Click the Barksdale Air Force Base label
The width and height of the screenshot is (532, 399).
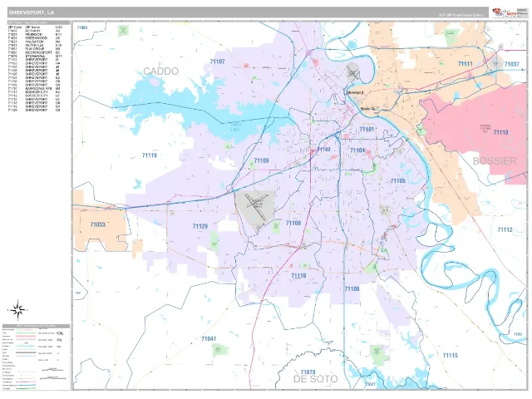click(x=485, y=129)
